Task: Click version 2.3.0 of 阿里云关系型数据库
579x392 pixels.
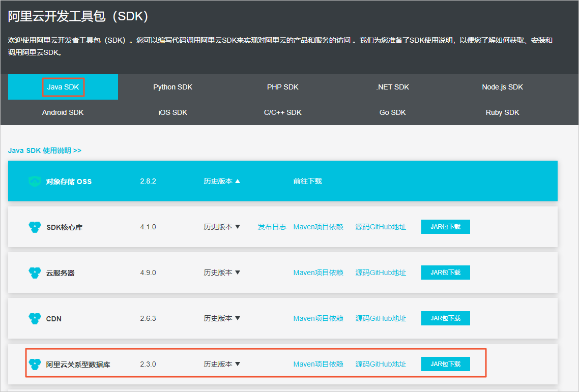Action: 148,365
